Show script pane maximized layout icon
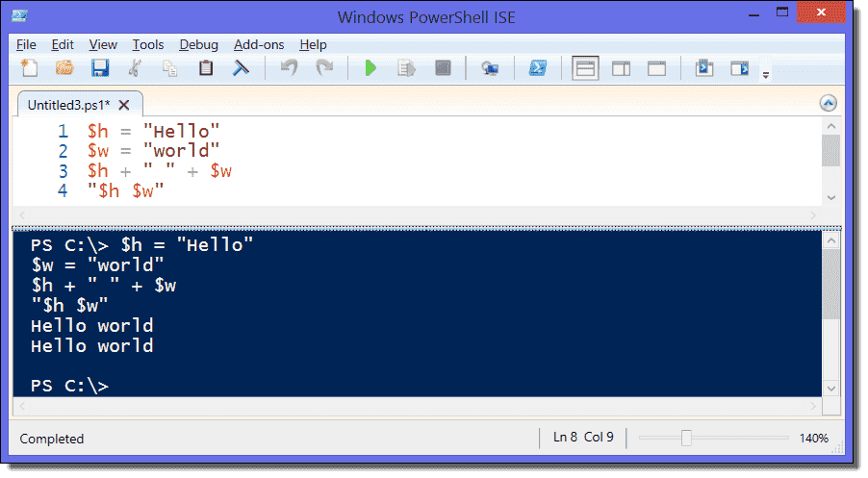868x478 pixels. tap(656, 68)
